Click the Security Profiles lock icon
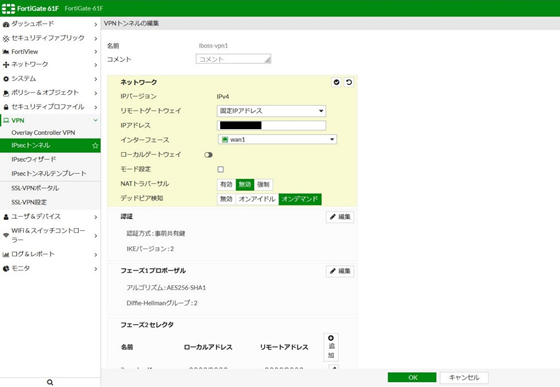560x387 pixels. (6, 107)
